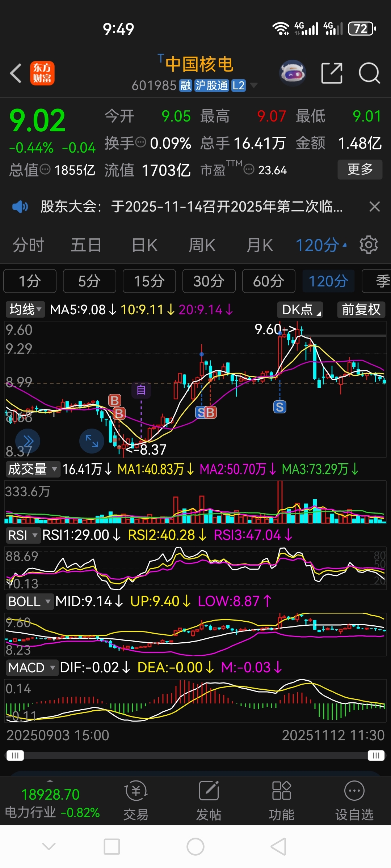The width and height of the screenshot is (391, 868).
Task: Tap the Android home circle button
Action: pyautogui.click(x=195, y=846)
